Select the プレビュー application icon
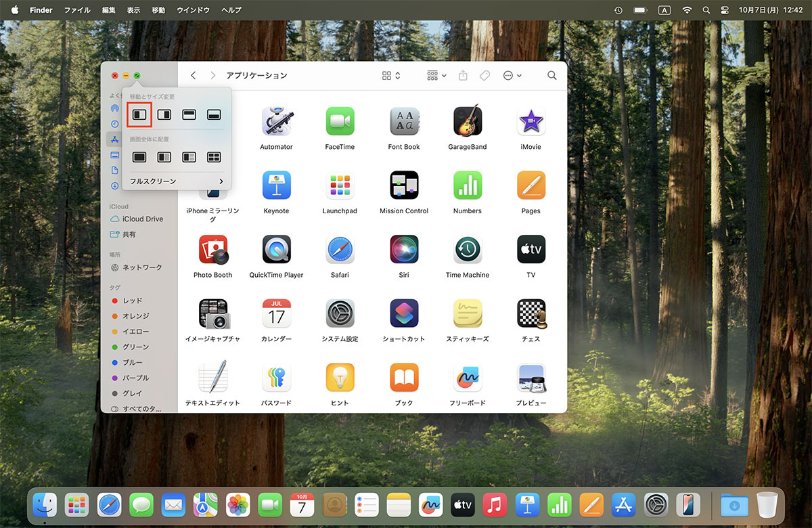Image resolution: width=812 pixels, height=528 pixels. pos(531,377)
